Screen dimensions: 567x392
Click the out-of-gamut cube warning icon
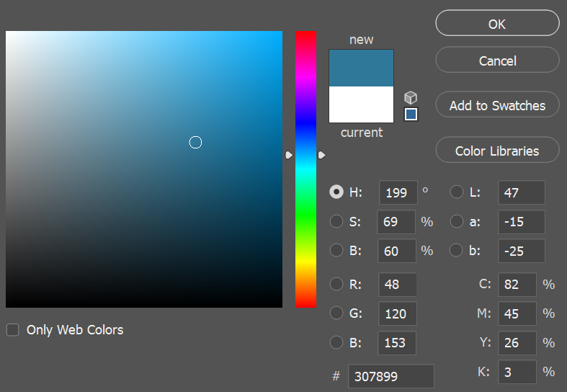(x=411, y=97)
